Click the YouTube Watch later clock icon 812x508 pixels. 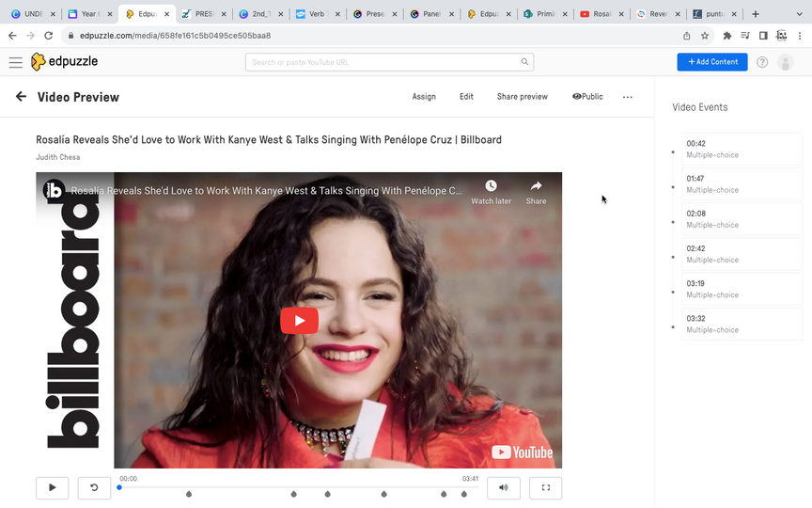(491, 185)
